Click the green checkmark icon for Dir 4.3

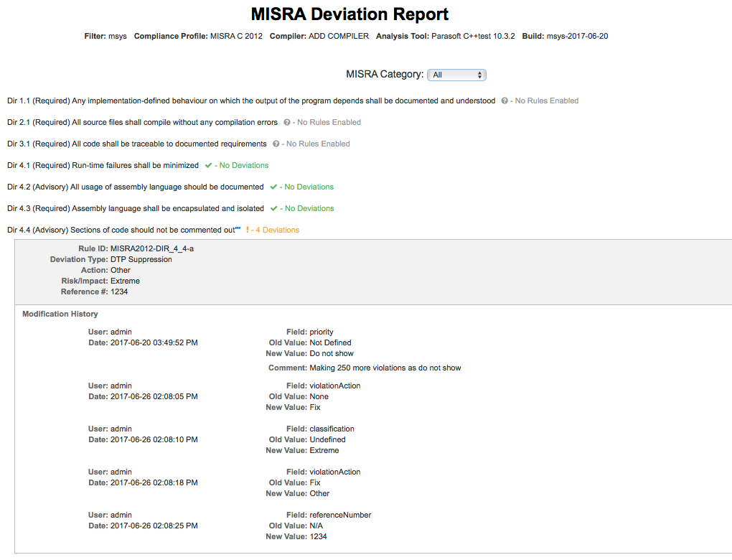pyautogui.click(x=274, y=208)
